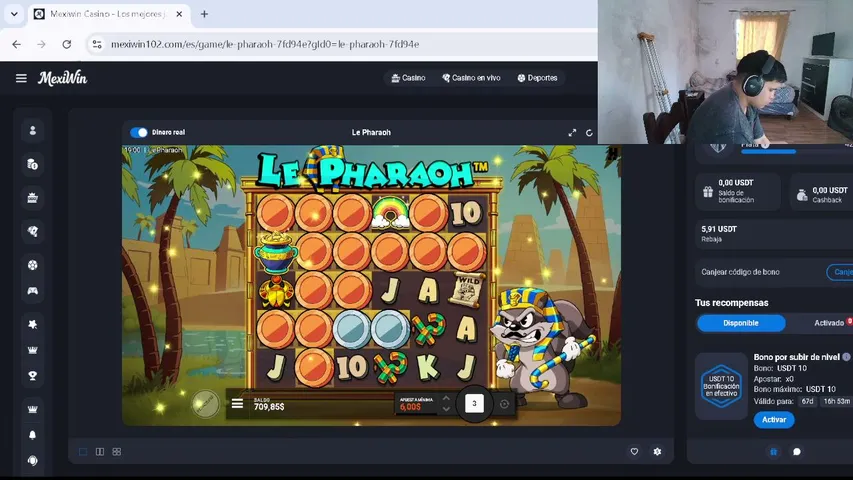The height and width of the screenshot is (480, 853).
Task: Open slot machine icon in sidebar
Action: point(33,198)
